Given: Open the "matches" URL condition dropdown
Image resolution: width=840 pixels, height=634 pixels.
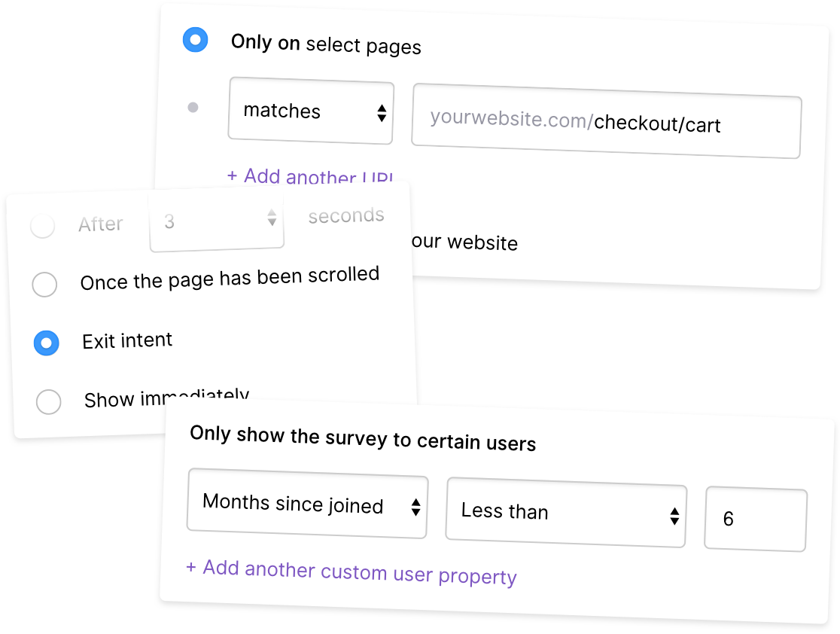Looking at the screenshot, I should click(x=310, y=111).
